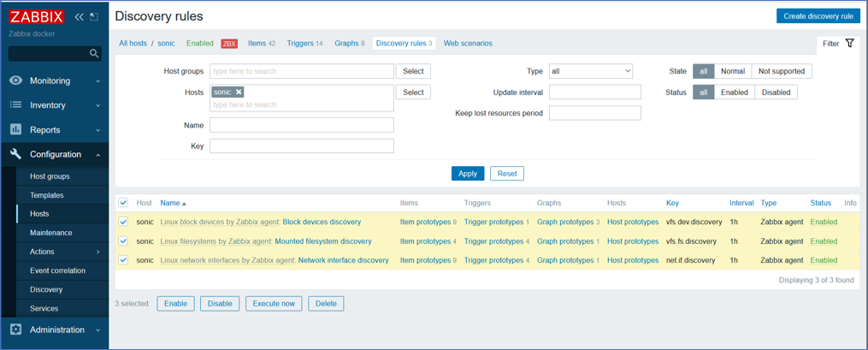Select State filter 'Not supported'
This screenshot has width=868, height=350.
[x=782, y=71]
